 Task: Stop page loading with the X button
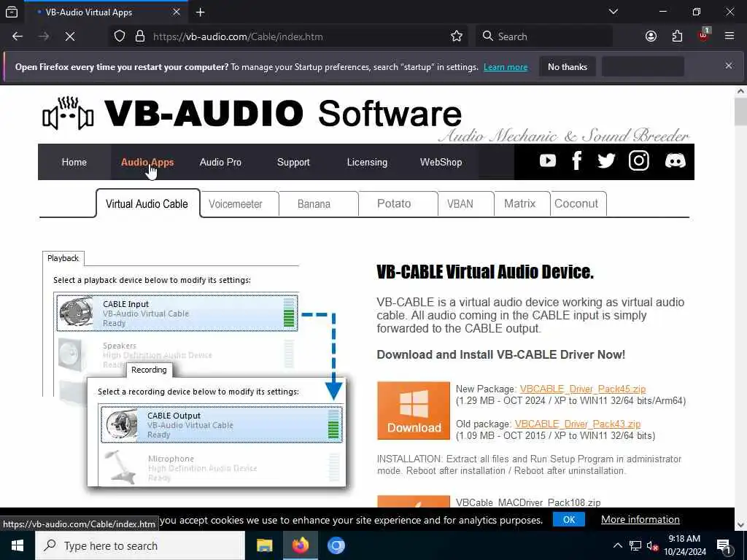click(69, 36)
